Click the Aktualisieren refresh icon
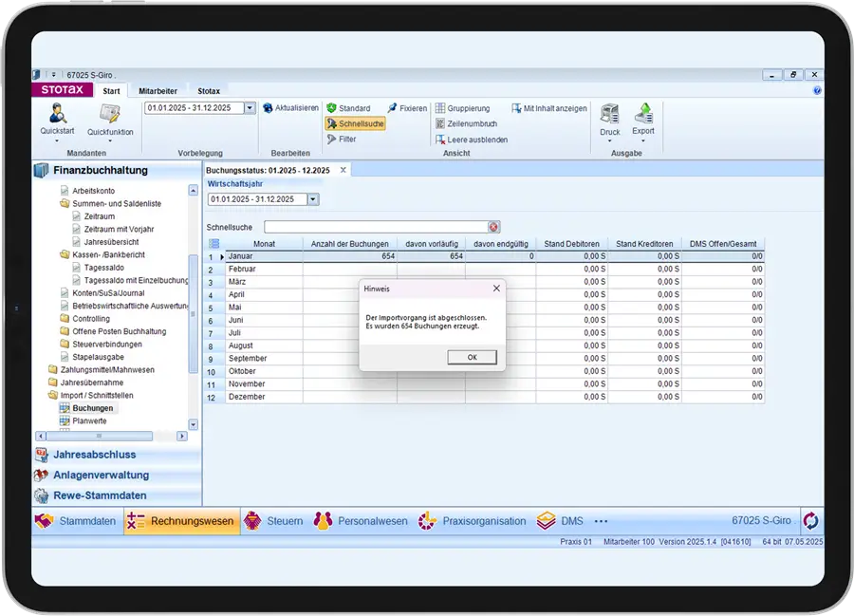This screenshot has height=616, width=854. point(268,108)
